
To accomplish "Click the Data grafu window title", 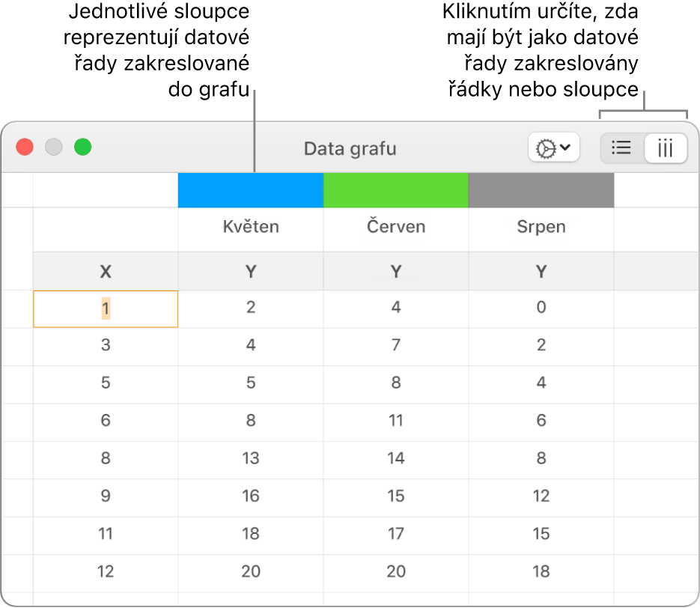I will pyautogui.click(x=350, y=148).
